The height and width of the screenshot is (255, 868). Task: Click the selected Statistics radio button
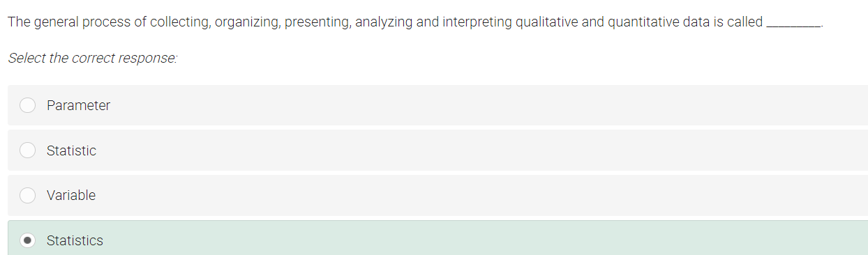coord(27,240)
